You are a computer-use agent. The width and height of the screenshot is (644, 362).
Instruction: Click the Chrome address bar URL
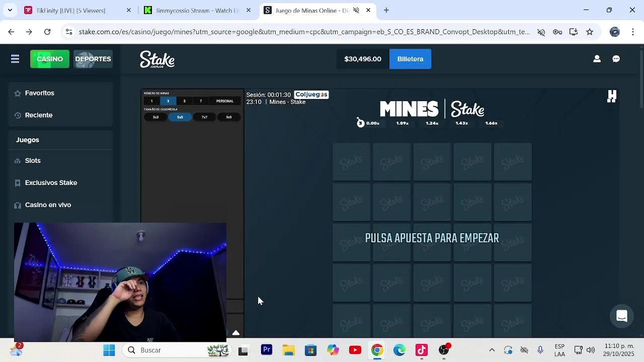click(304, 32)
